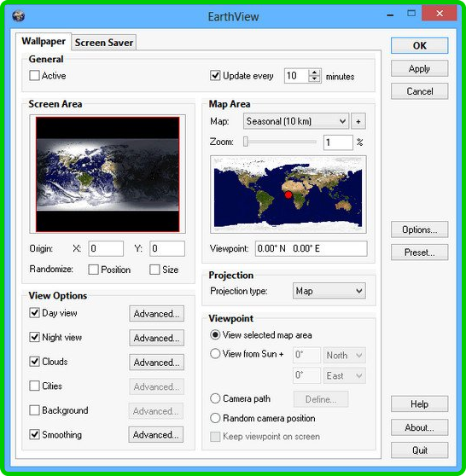
Task: Click the Cancel button
Action: pyautogui.click(x=419, y=91)
